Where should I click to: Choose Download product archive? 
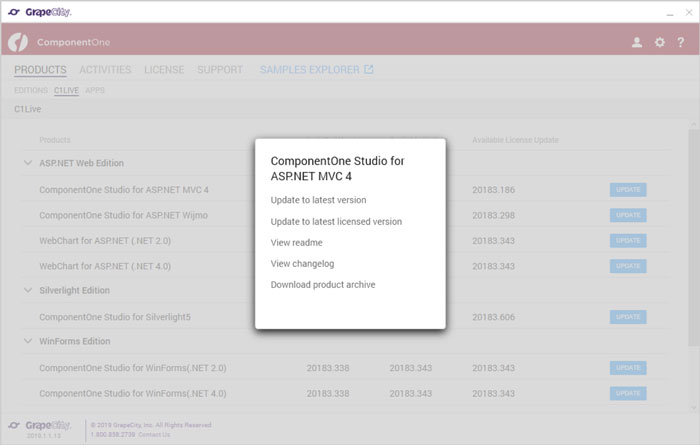click(323, 284)
